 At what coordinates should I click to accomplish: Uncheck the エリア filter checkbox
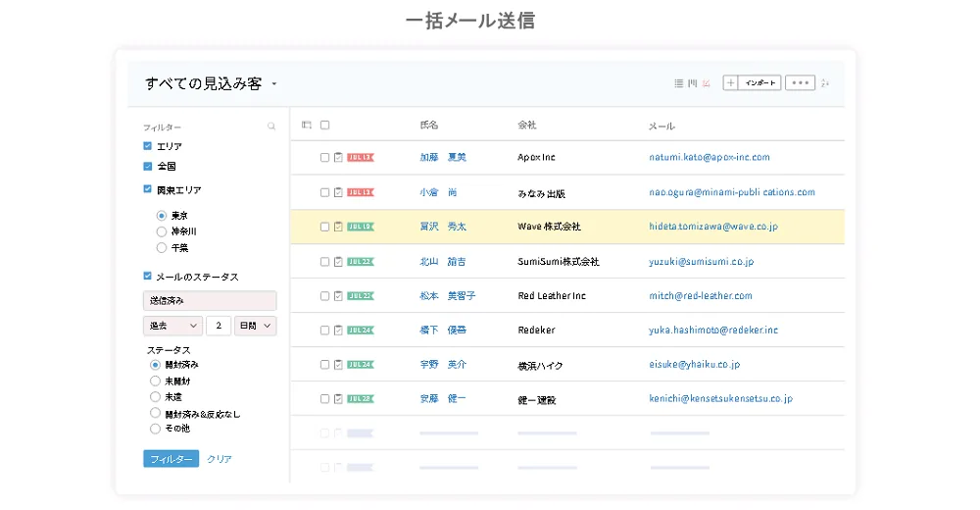click(148, 146)
